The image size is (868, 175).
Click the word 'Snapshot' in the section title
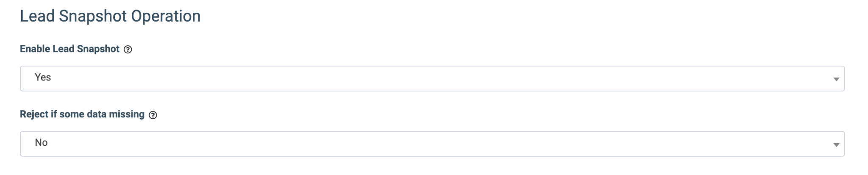pyautogui.click(x=93, y=16)
